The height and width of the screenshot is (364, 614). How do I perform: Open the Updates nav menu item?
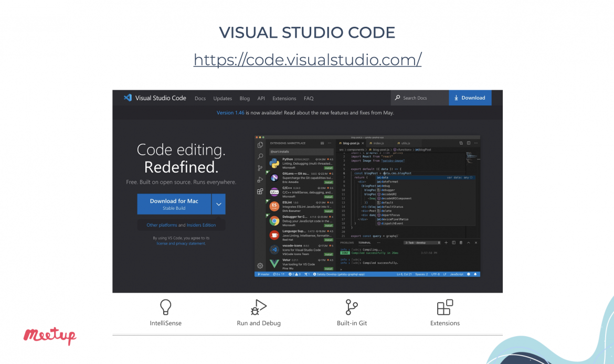pyautogui.click(x=223, y=98)
